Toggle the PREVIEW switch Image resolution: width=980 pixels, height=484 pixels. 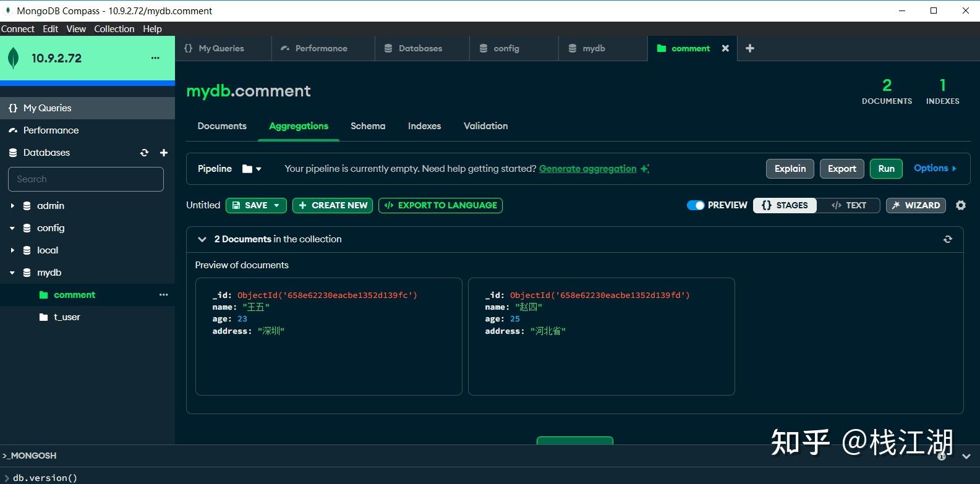point(696,205)
